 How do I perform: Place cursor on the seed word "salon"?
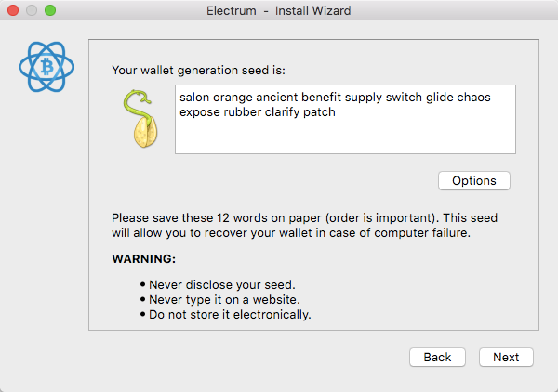click(x=194, y=97)
